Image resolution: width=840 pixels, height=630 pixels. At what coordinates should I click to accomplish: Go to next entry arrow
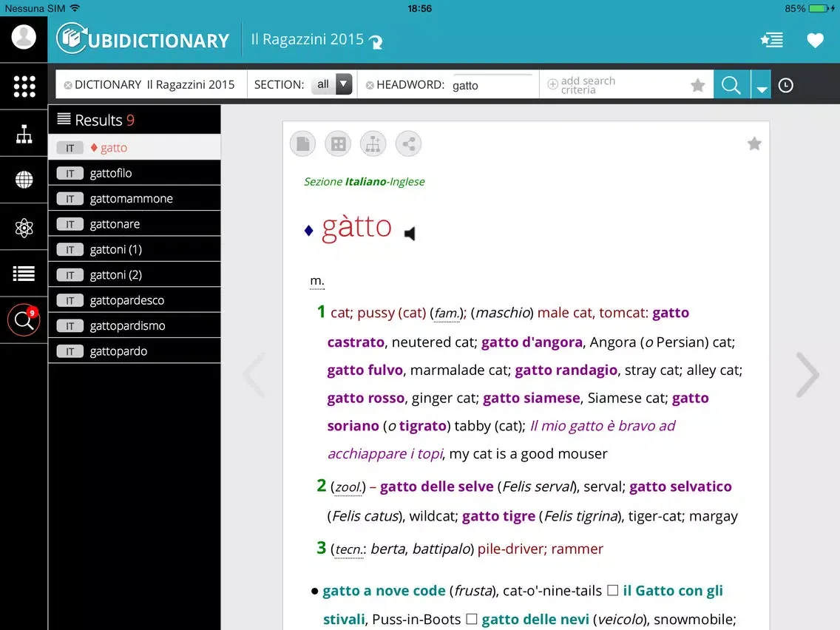click(x=807, y=374)
